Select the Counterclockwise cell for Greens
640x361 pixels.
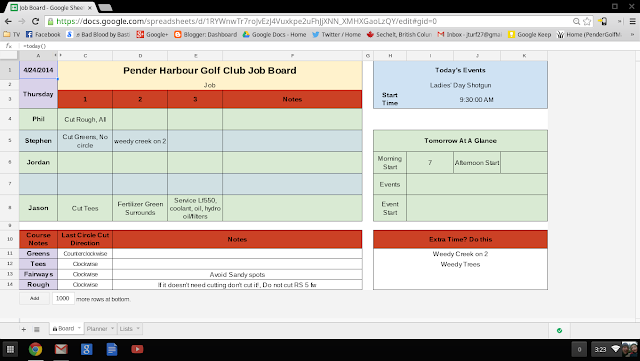pyautogui.click(x=85, y=254)
